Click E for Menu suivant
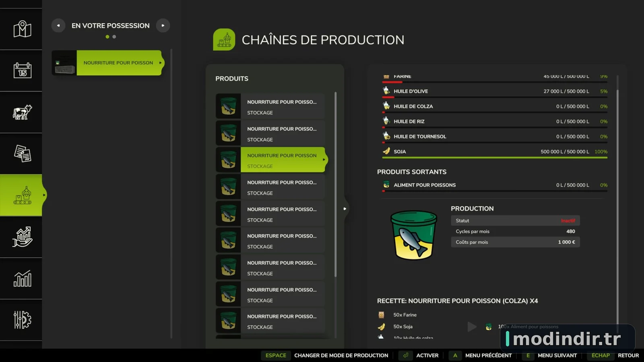644x362 pixels. tap(528, 356)
